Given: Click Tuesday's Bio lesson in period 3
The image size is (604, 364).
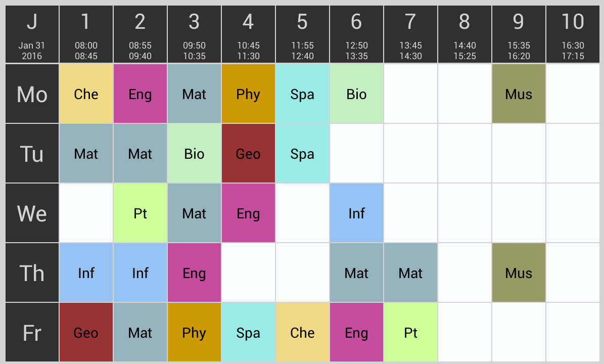Looking at the screenshot, I should tap(194, 153).
